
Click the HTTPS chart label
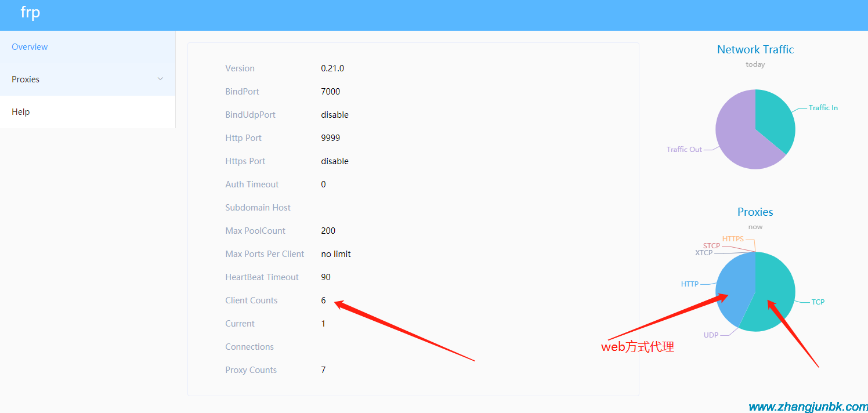733,239
